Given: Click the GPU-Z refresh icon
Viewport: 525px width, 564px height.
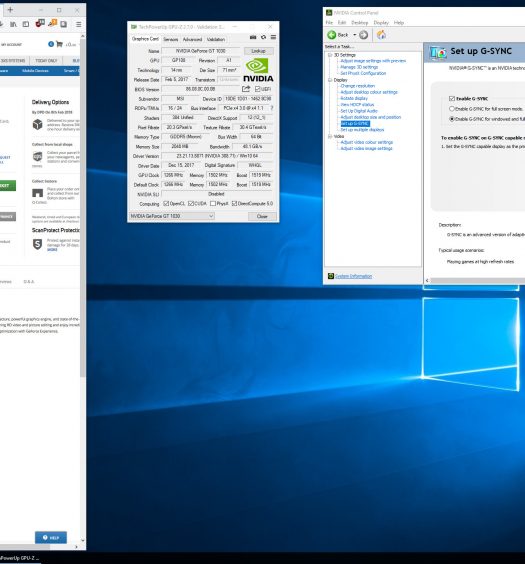Looking at the screenshot, I should [x=263, y=37].
